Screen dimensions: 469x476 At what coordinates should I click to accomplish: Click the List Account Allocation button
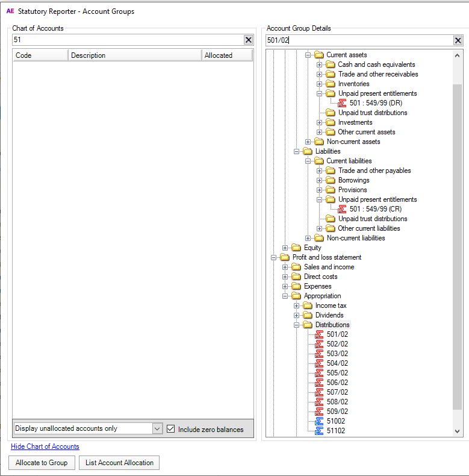119,463
